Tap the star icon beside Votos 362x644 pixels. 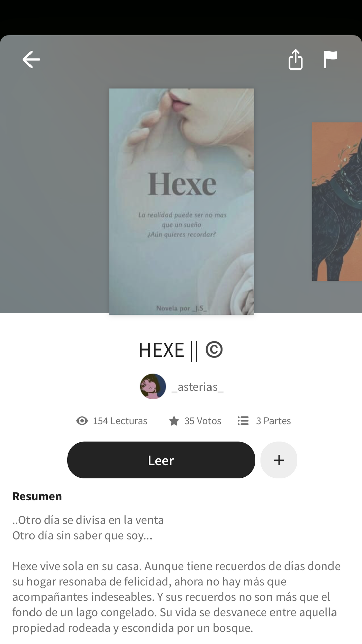tap(174, 421)
